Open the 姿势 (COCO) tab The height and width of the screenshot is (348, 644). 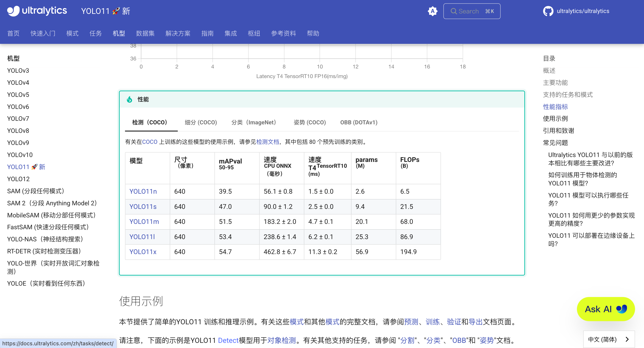pyautogui.click(x=309, y=123)
